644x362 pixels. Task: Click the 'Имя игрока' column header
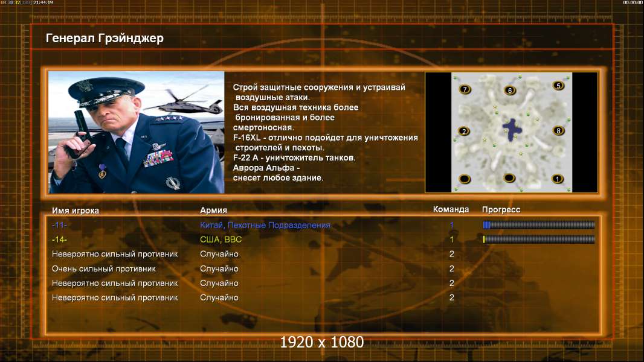76,211
